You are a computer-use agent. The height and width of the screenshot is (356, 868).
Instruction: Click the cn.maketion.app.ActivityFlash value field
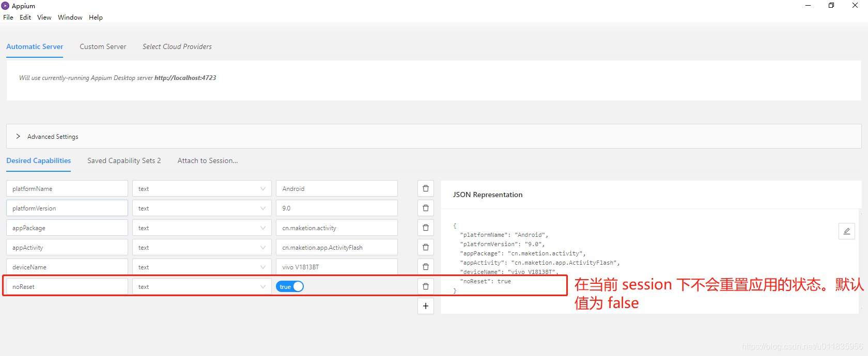337,247
